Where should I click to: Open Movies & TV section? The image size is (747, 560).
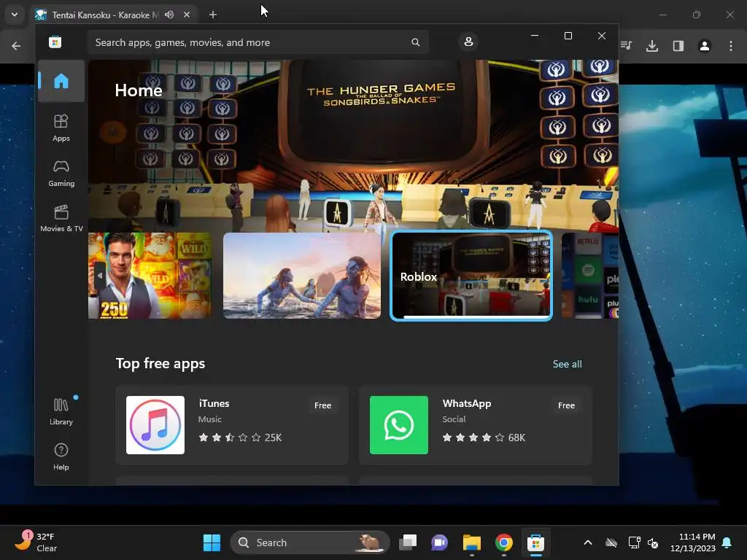pos(61,218)
